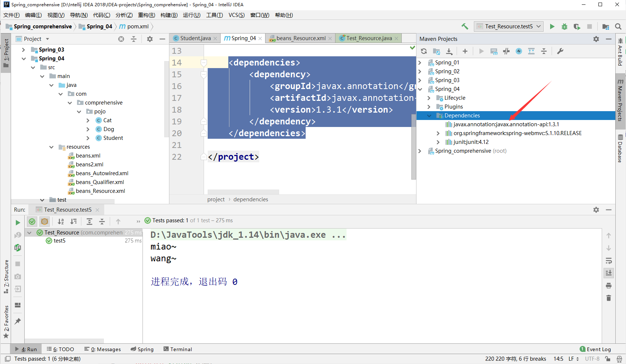The image size is (626, 364).
Task: Download Maven sources and documentation
Action: tap(449, 51)
